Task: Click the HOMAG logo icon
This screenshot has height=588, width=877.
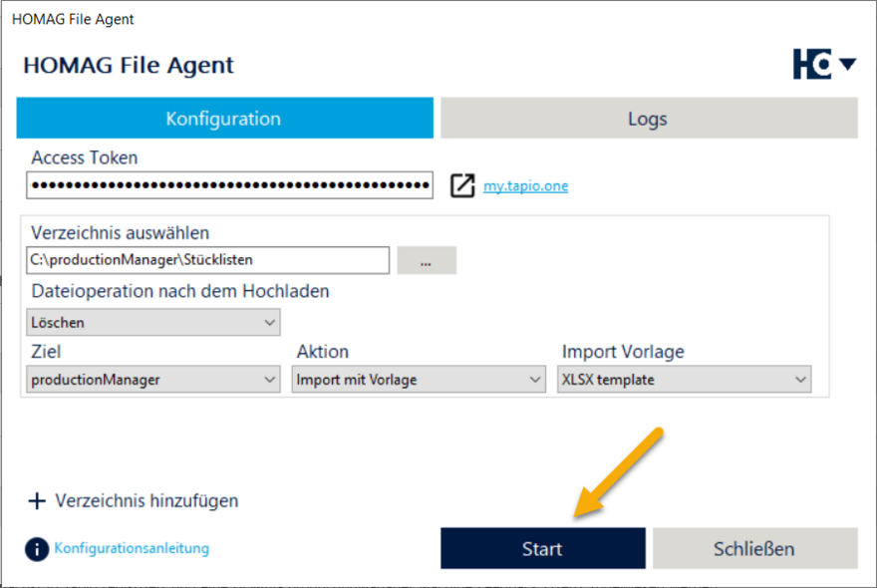Action: click(x=811, y=65)
